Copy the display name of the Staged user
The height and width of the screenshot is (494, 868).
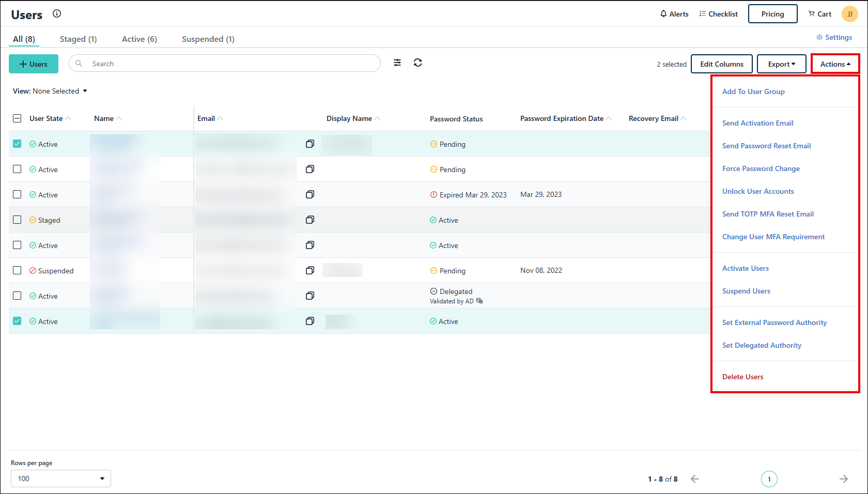tap(310, 220)
